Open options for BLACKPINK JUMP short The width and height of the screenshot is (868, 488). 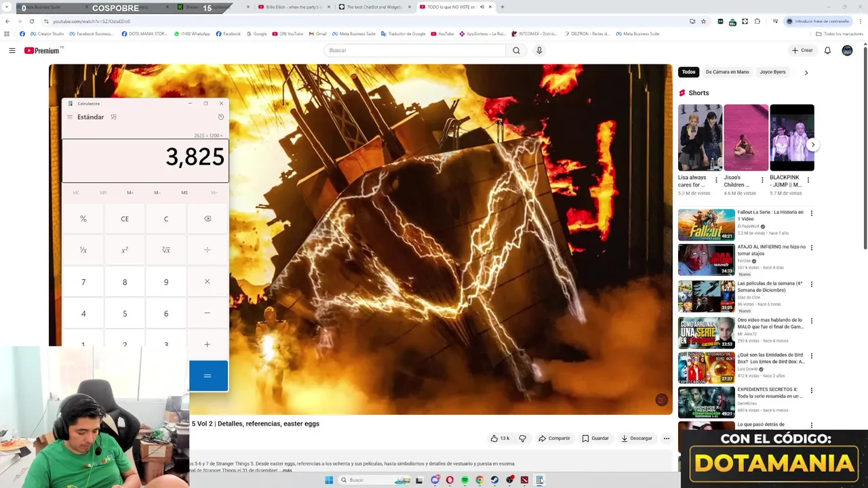(808, 180)
